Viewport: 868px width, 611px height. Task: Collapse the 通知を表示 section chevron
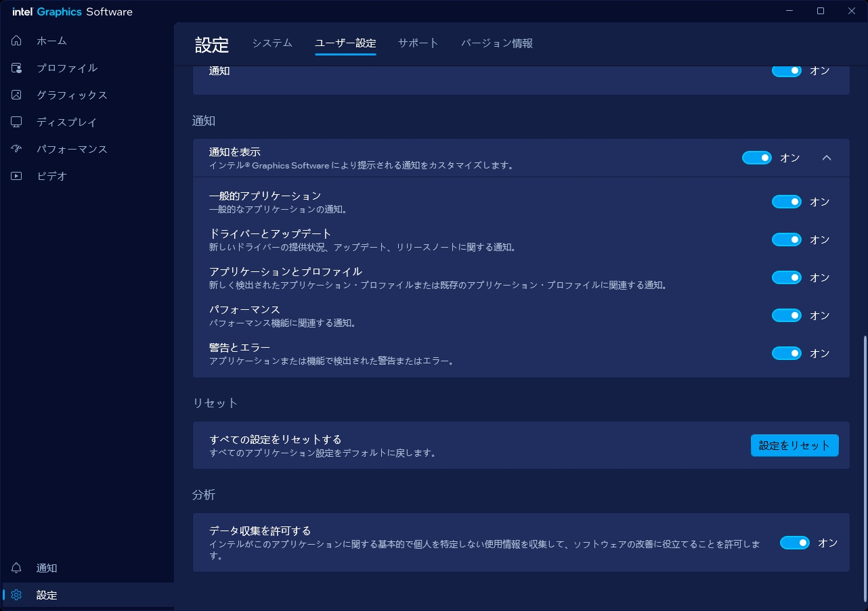click(x=826, y=158)
